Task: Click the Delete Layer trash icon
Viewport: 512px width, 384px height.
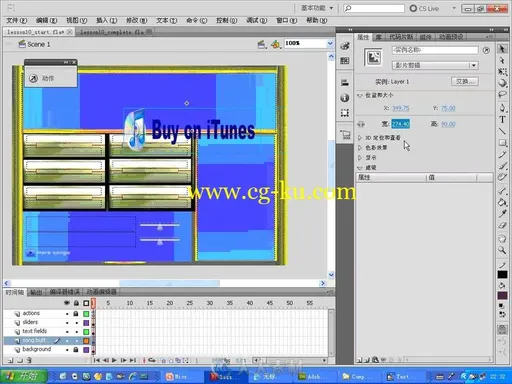Action: pos(29,360)
